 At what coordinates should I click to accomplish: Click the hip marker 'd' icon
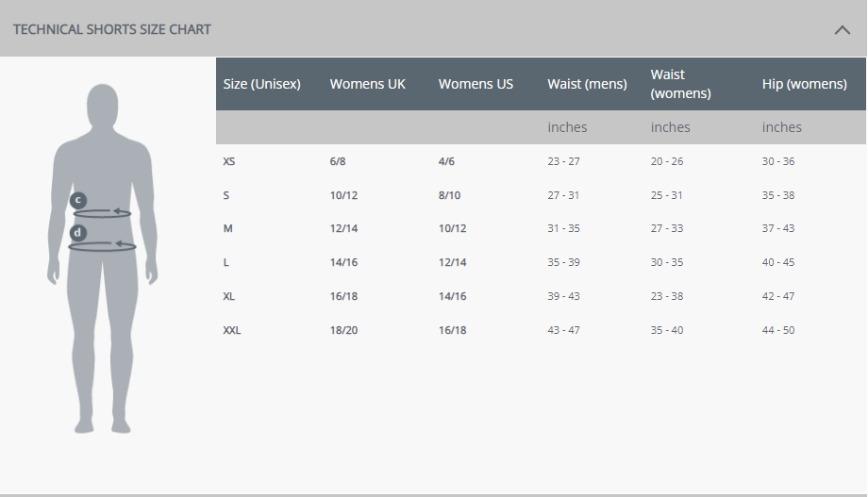point(78,232)
